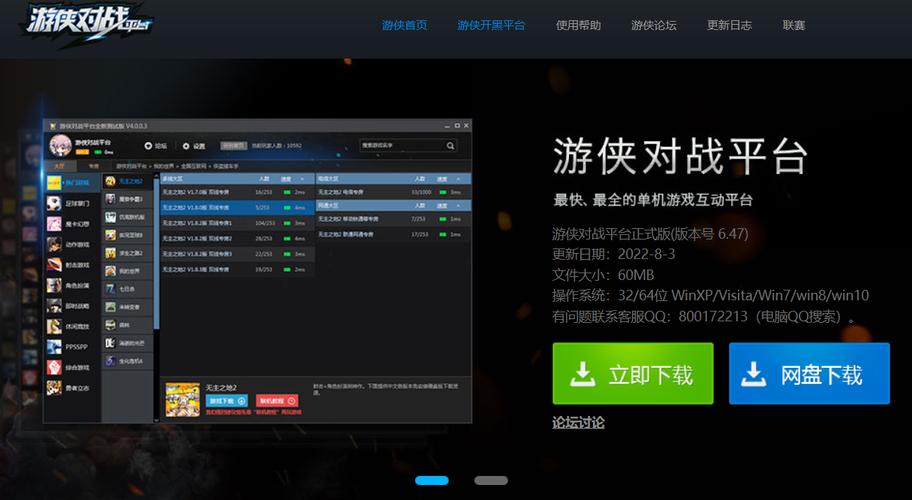Go to 使用帮助 in the top navigation
The height and width of the screenshot is (500, 912).
579,25
